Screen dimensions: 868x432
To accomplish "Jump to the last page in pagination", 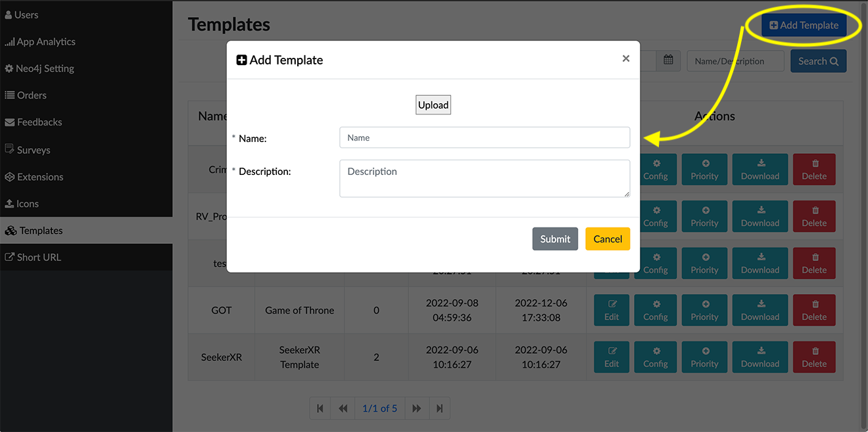I will [439, 408].
